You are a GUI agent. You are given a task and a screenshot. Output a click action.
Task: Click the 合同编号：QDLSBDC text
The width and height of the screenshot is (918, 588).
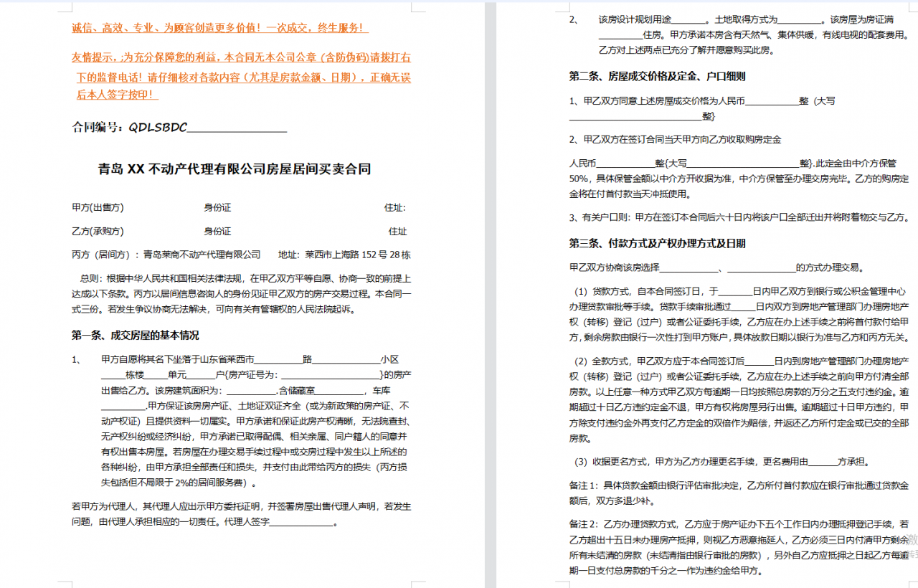(130, 128)
